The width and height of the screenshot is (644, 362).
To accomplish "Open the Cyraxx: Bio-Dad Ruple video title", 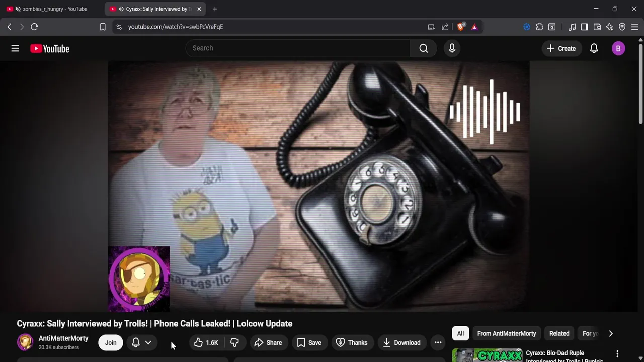I will pos(565,356).
